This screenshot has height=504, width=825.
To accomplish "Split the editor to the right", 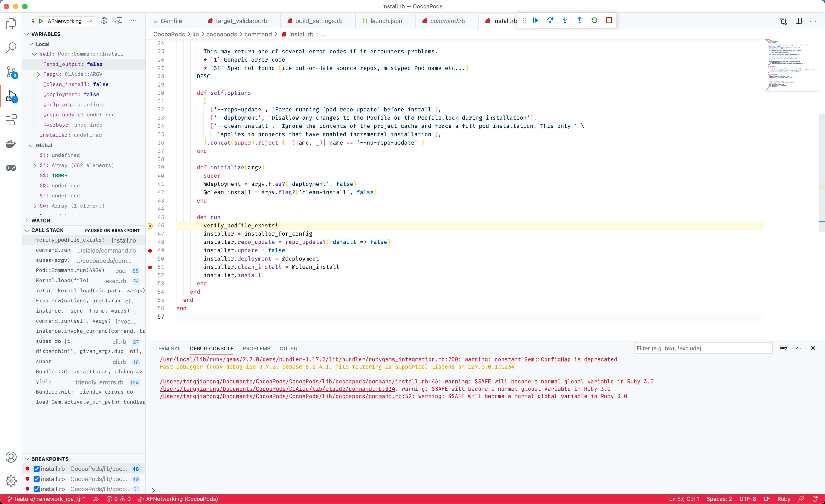I will click(798, 21).
